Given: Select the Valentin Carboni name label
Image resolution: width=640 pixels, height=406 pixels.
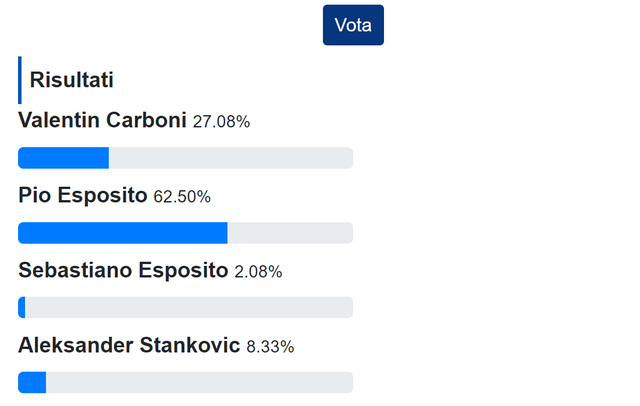Looking at the screenshot, I should [102, 121].
